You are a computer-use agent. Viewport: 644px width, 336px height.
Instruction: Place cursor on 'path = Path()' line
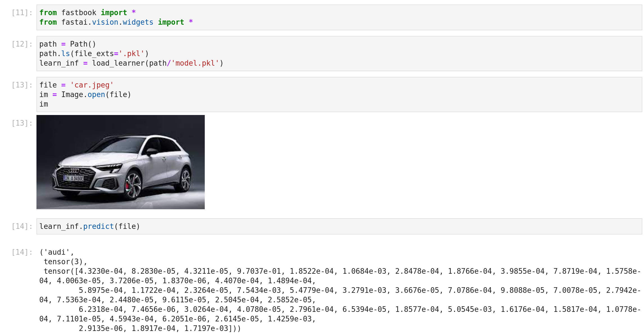click(67, 44)
